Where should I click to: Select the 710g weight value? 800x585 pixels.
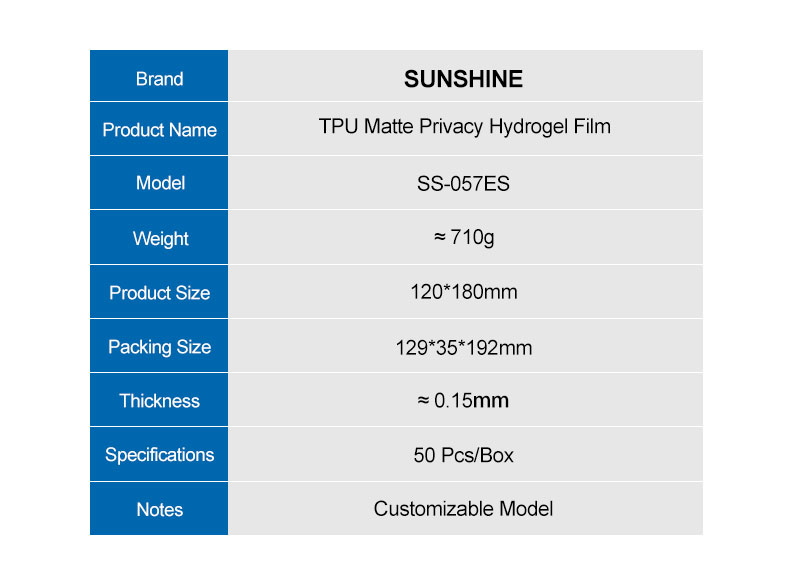(x=473, y=239)
